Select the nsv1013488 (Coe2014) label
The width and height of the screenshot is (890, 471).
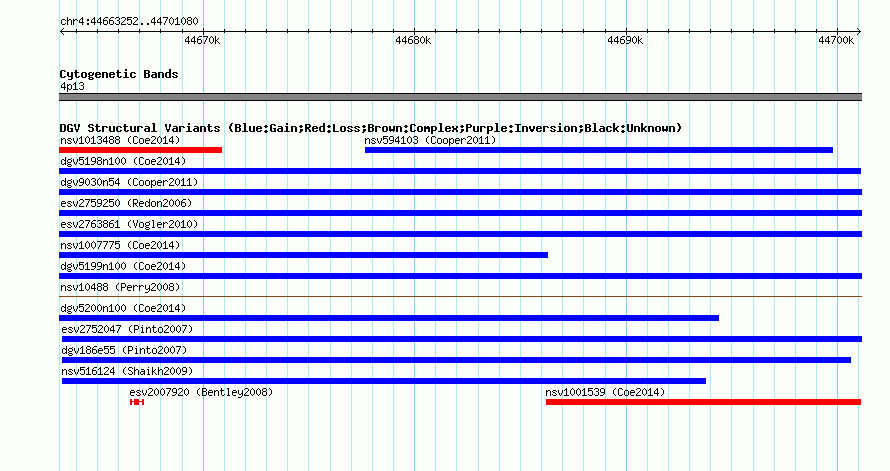(x=120, y=140)
